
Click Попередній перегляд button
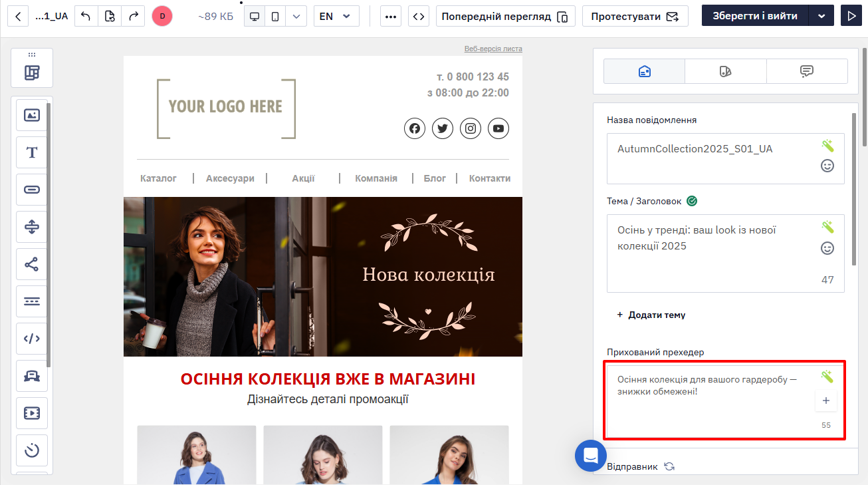click(505, 16)
